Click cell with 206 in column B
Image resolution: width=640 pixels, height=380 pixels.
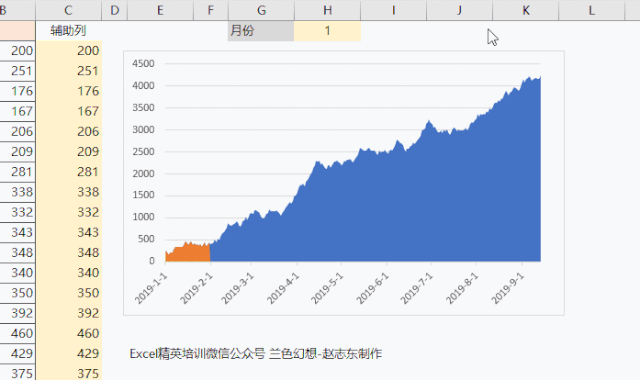(x=18, y=131)
